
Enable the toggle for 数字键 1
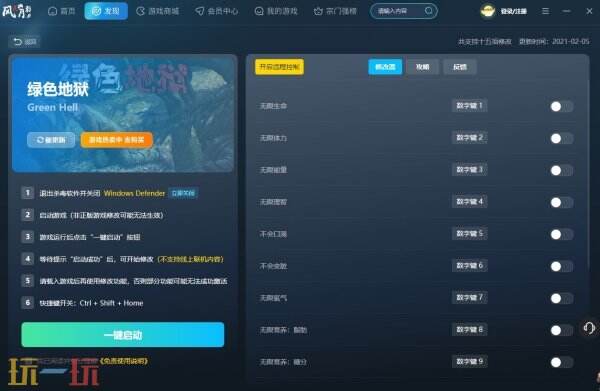(x=561, y=106)
